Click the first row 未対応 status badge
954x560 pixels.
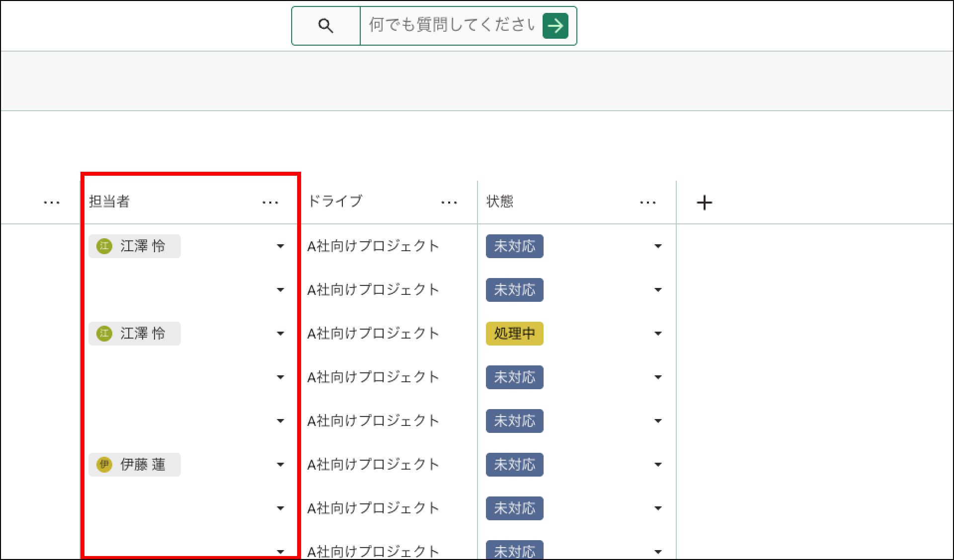point(514,246)
